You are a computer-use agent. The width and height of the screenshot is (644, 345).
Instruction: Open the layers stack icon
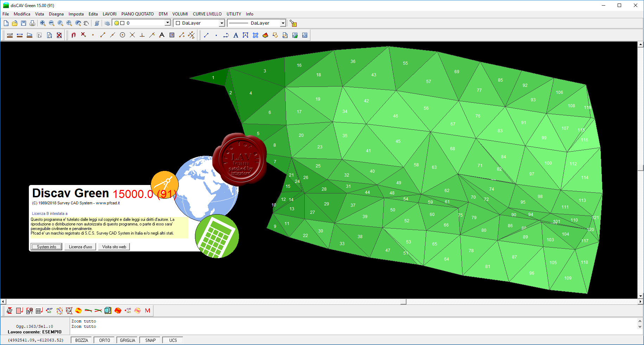[107, 23]
